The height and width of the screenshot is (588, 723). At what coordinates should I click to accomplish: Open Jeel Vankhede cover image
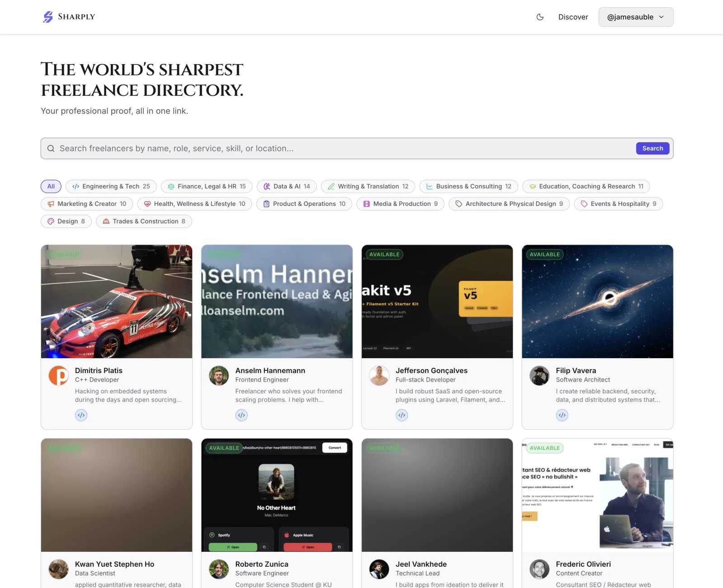coord(437,495)
